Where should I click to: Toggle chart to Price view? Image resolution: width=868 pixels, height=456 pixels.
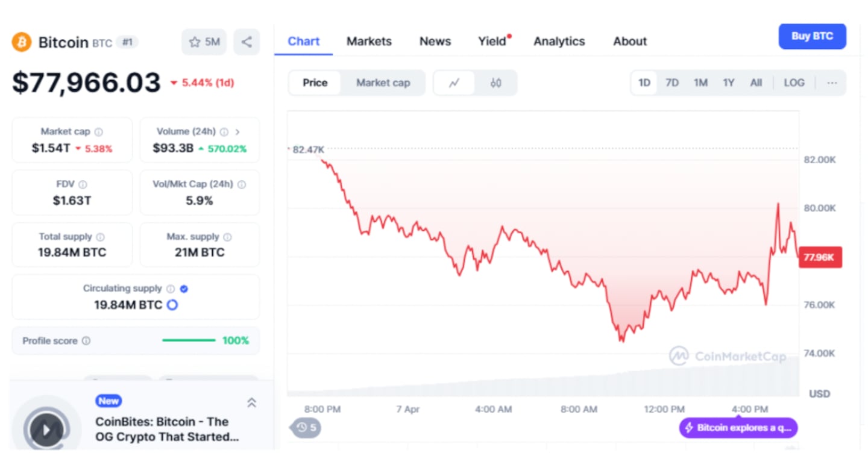315,83
